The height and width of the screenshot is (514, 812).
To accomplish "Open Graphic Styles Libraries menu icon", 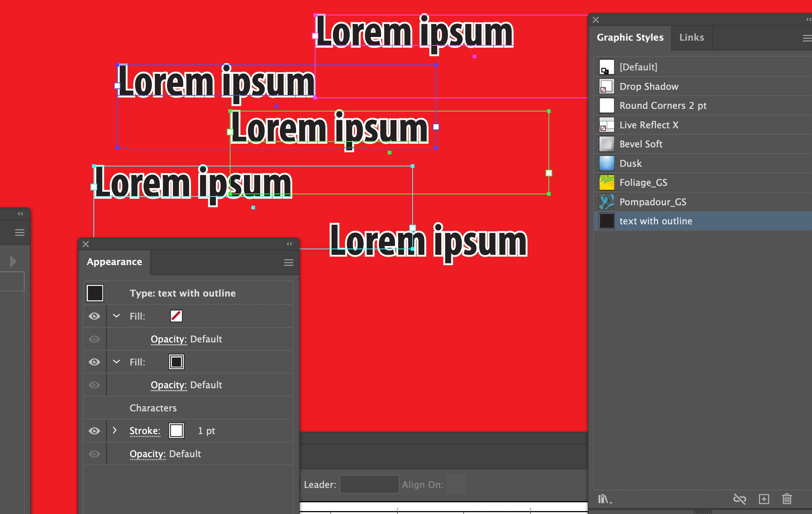I will pos(605,499).
